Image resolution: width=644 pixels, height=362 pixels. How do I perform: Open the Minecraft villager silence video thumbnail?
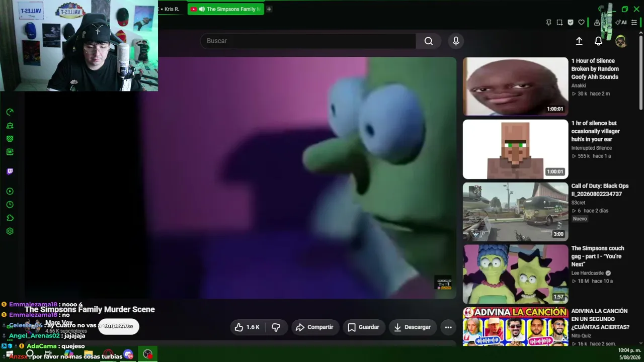pyautogui.click(x=515, y=149)
